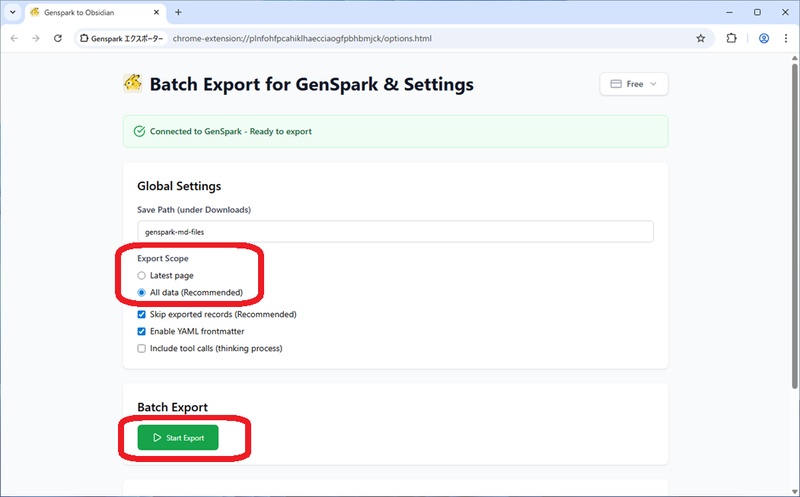The image size is (800, 497).
Task: Expand the tab search chevron
Action: pyautogui.click(x=13, y=12)
